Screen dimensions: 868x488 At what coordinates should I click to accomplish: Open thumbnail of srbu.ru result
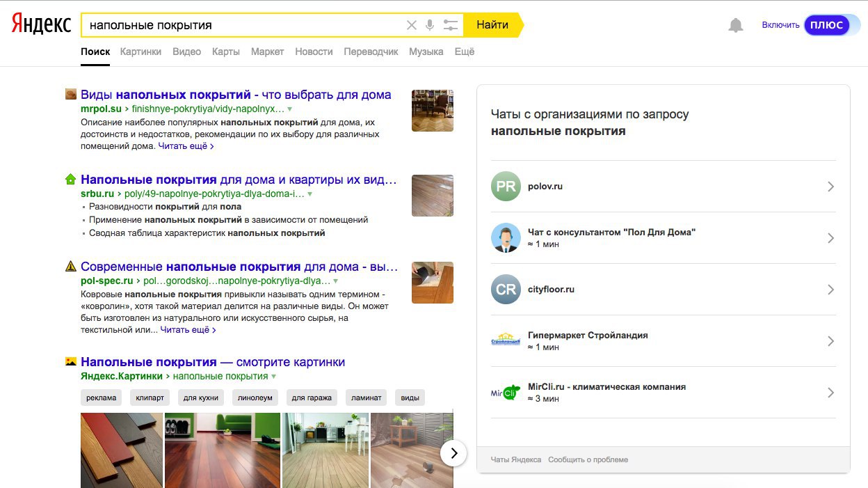tap(433, 196)
